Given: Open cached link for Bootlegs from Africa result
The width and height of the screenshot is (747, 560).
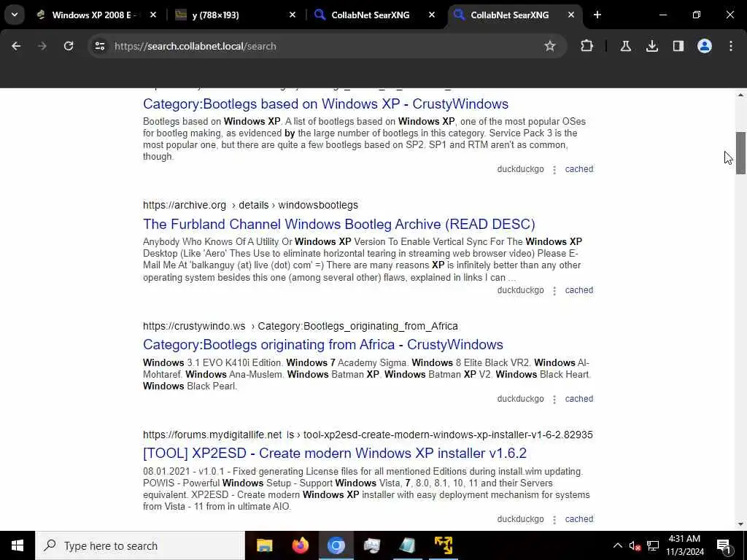Looking at the screenshot, I should click(x=578, y=399).
